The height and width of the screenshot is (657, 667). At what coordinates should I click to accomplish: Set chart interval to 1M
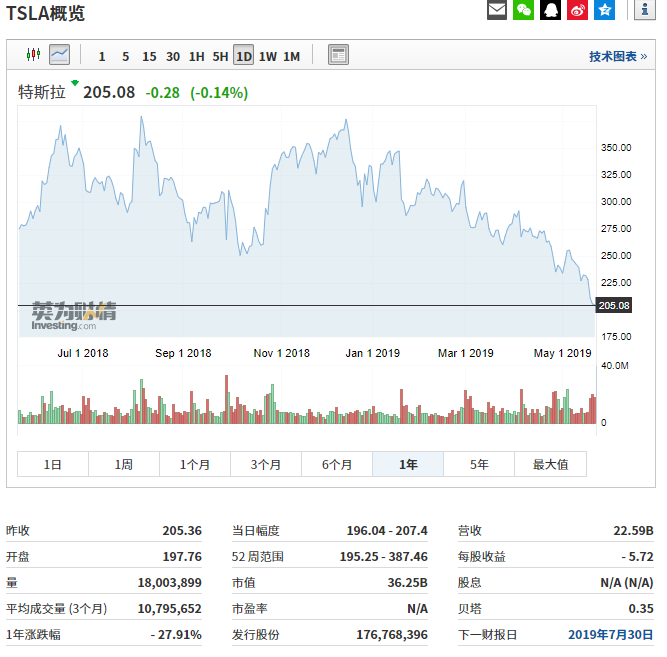292,56
